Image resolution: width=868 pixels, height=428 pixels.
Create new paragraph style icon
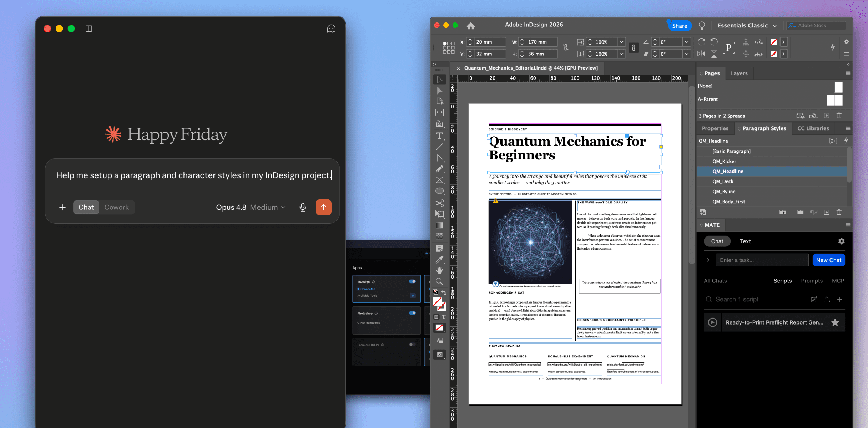pyautogui.click(x=827, y=212)
